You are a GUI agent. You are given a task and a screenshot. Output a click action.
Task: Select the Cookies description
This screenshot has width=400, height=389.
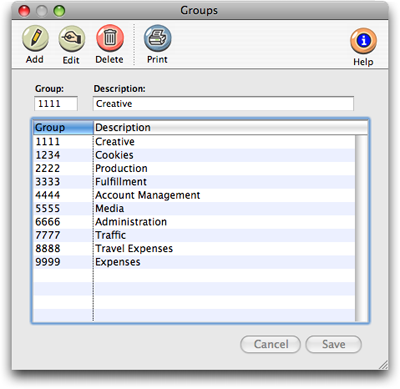tap(114, 155)
